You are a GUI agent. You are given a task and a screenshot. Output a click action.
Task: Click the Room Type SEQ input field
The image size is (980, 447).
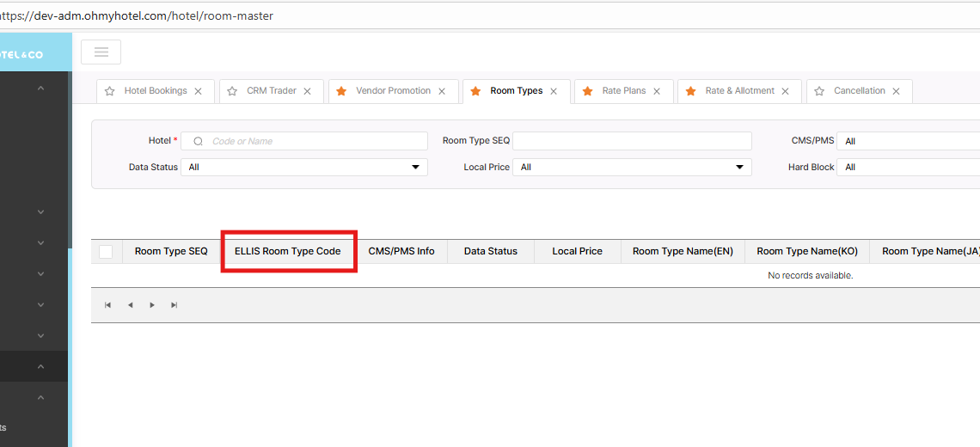tap(632, 141)
